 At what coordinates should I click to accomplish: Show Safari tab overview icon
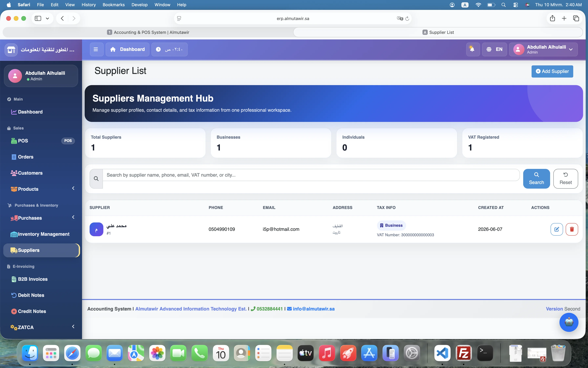[x=576, y=18]
